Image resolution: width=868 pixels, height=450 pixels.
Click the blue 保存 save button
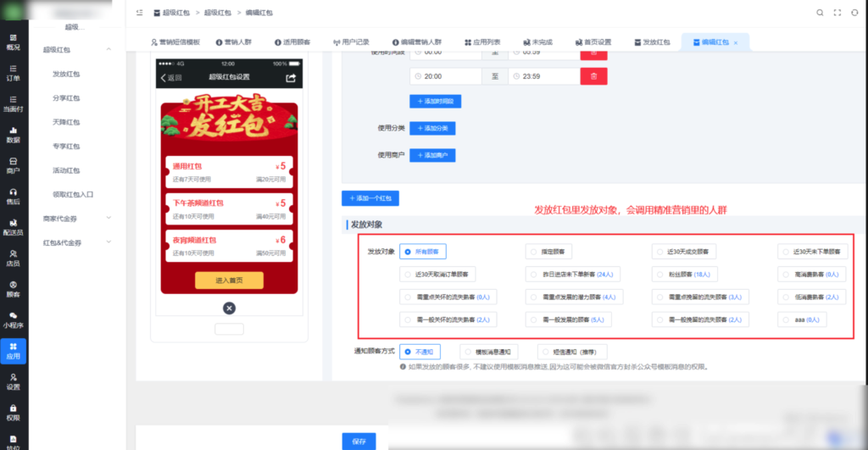359,442
